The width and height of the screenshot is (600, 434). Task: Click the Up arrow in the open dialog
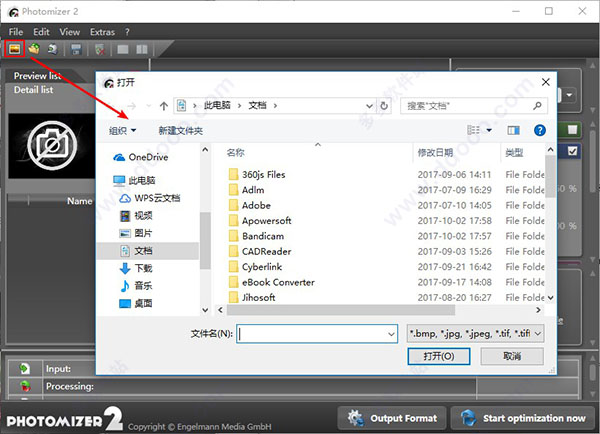pos(164,106)
